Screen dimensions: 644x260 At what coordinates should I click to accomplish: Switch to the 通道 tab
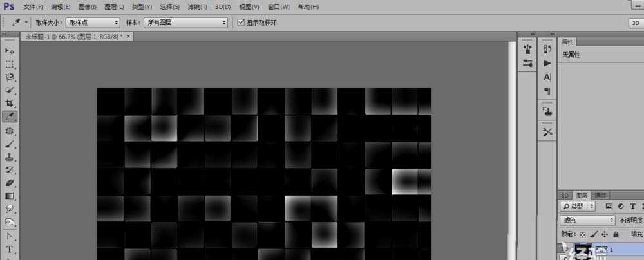(600, 195)
